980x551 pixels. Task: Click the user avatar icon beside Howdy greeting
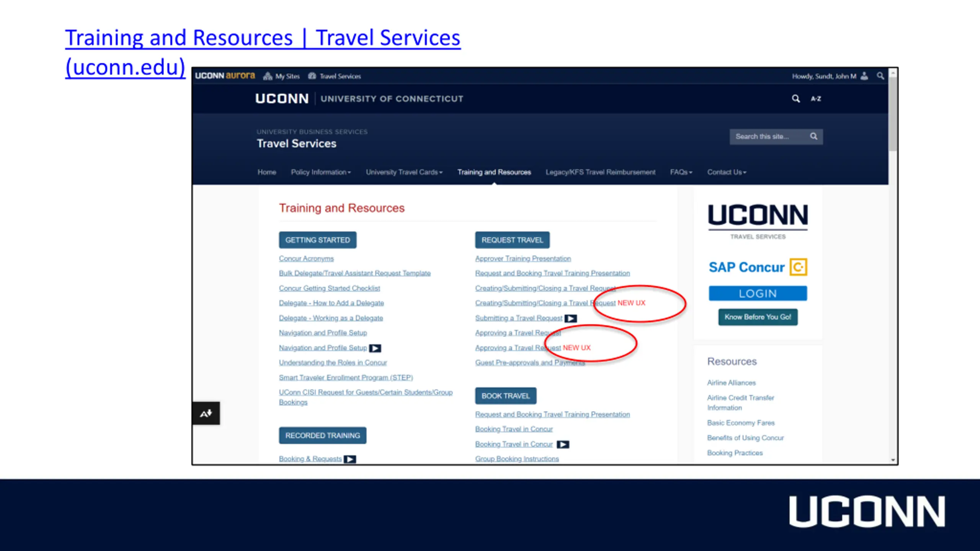point(864,76)
